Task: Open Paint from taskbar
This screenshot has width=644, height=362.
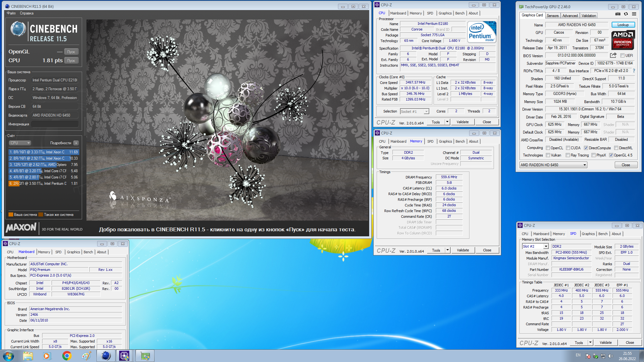Action: 86,356
